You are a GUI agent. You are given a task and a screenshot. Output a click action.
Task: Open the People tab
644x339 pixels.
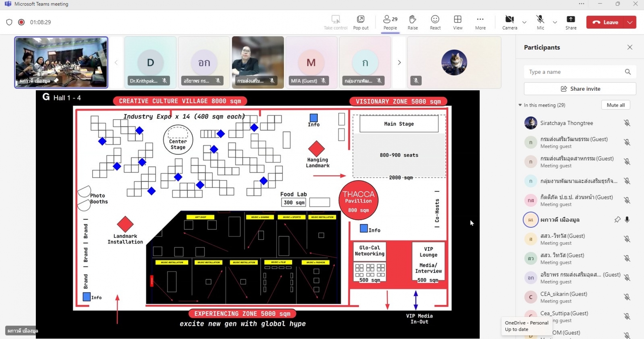[x=390, y=22]
